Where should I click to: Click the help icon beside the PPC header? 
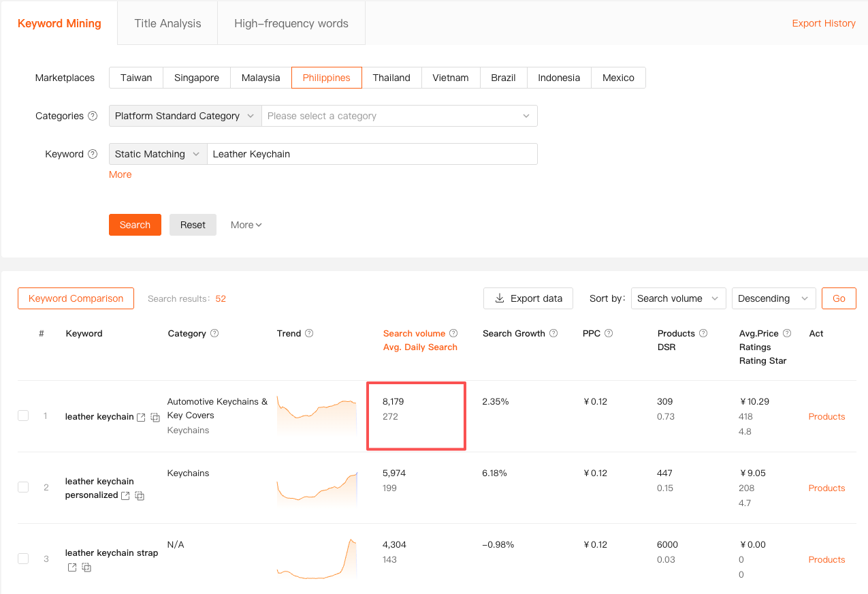pos(609,334)
